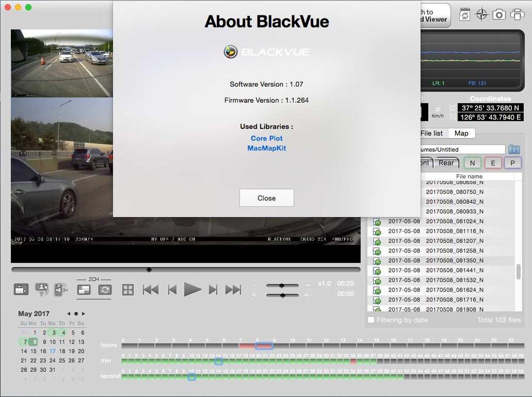
Task: Click the File name column header
Action: pos(469,176)
